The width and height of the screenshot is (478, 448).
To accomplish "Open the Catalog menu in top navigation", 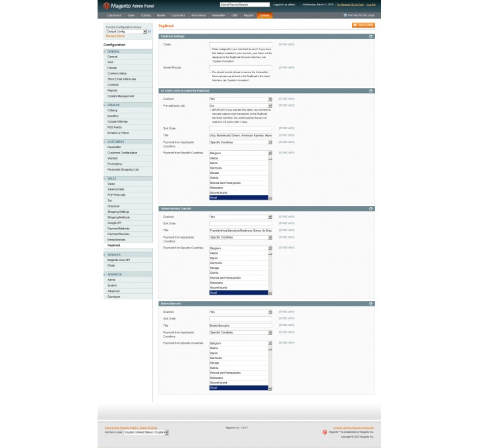I will click(146, 16).
